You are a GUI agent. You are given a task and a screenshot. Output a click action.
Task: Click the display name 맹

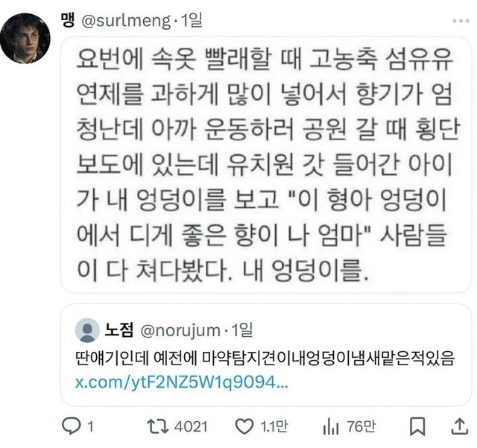69,21
